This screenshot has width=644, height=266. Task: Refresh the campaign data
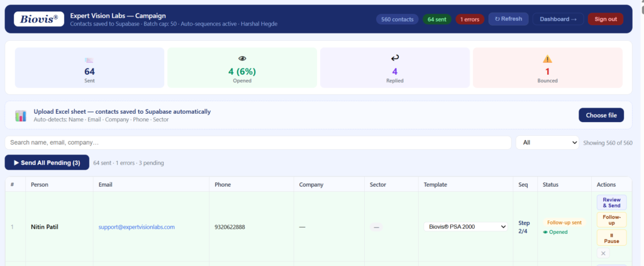(x=508, y=19)
